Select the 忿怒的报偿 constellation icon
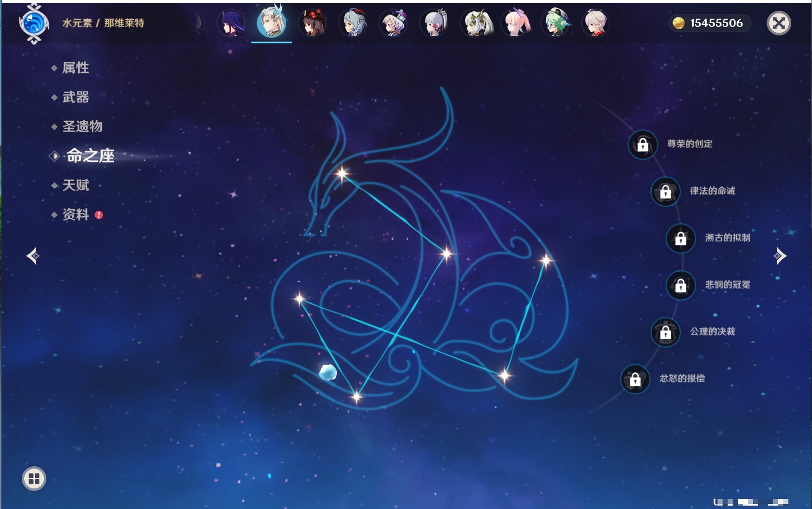The height and width of the screenshot is (509, 812). [x=635, y=379]
